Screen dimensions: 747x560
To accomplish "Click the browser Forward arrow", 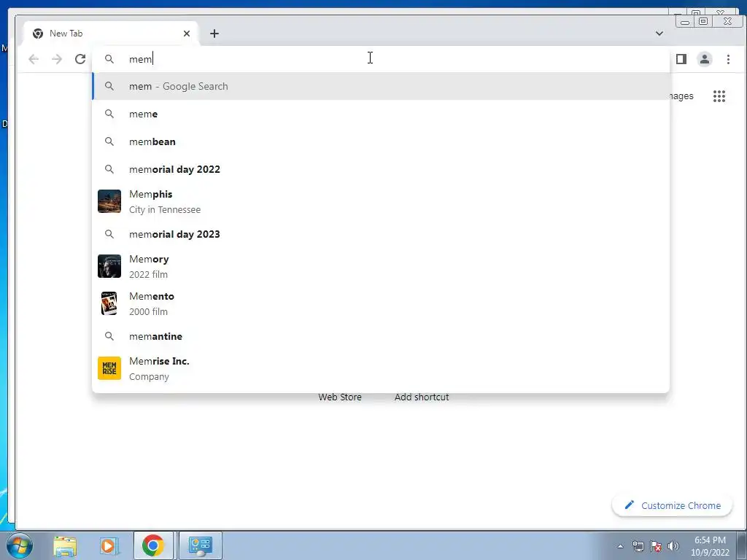I will [x=57, y=59].
